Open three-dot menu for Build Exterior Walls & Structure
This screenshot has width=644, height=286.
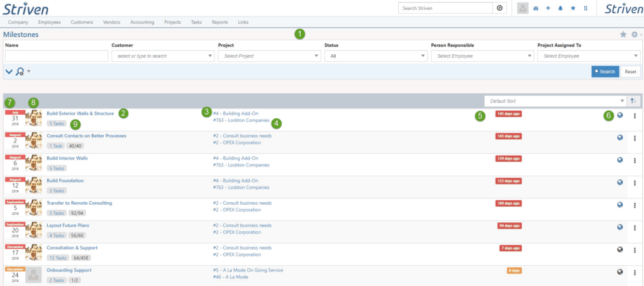pos(635,116)
